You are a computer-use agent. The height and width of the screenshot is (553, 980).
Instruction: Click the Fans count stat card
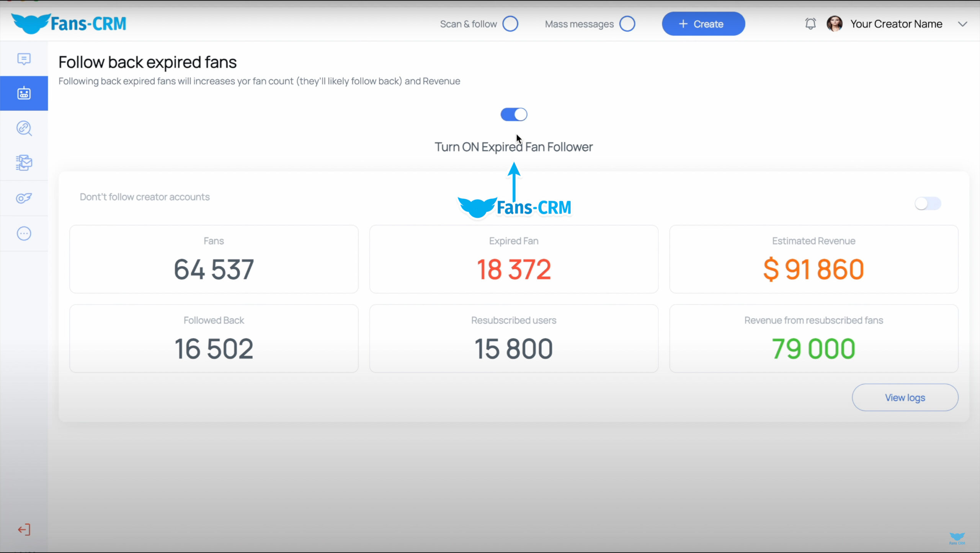pos(213,259)
